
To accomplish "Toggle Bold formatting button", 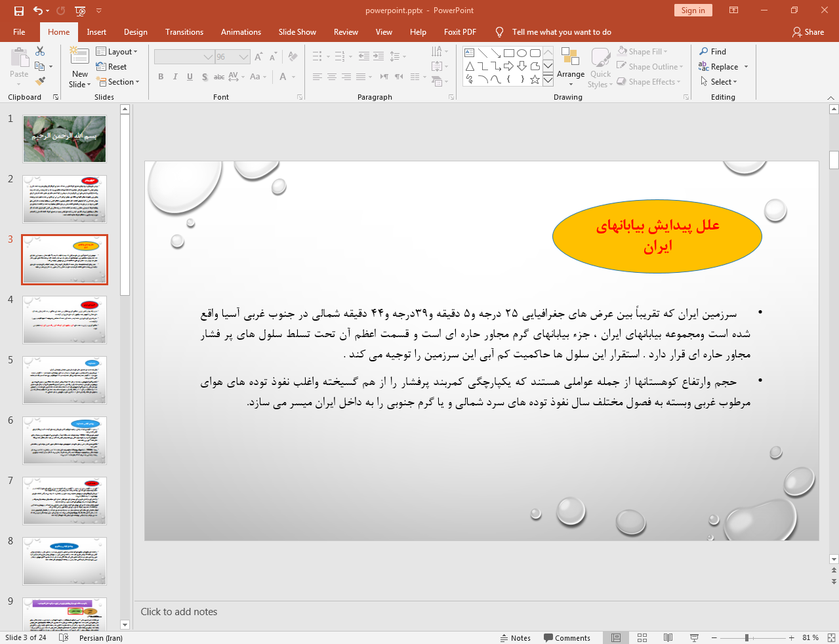I will pos(161,77).
